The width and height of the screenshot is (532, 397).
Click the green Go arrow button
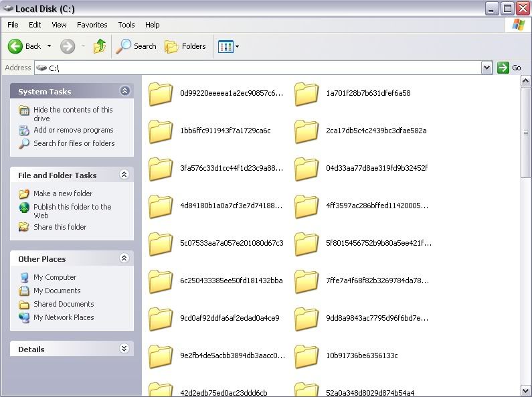(503, 68)
